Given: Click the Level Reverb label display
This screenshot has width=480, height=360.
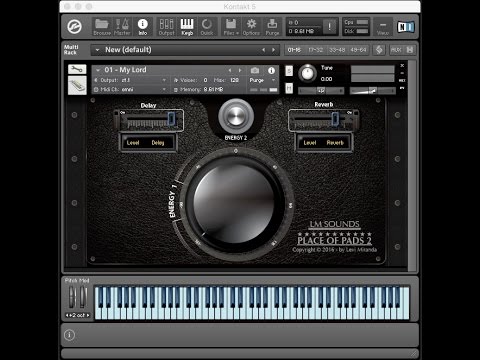Looking at the screenshot, I should click(323, 143).
